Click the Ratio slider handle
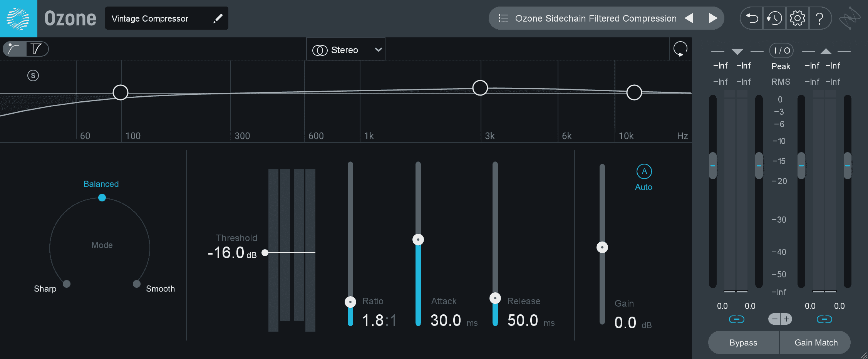This screenshot has height=359, width=868. 350,302
